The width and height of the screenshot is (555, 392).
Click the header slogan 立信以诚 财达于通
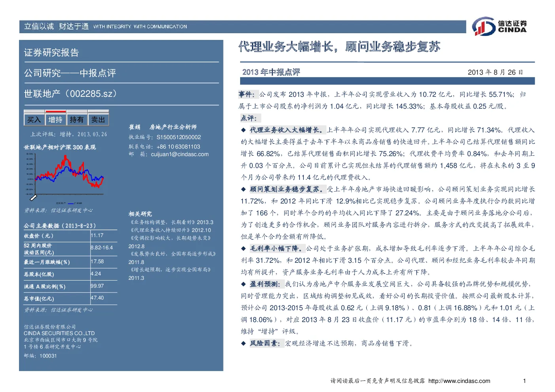coord(56,26)
